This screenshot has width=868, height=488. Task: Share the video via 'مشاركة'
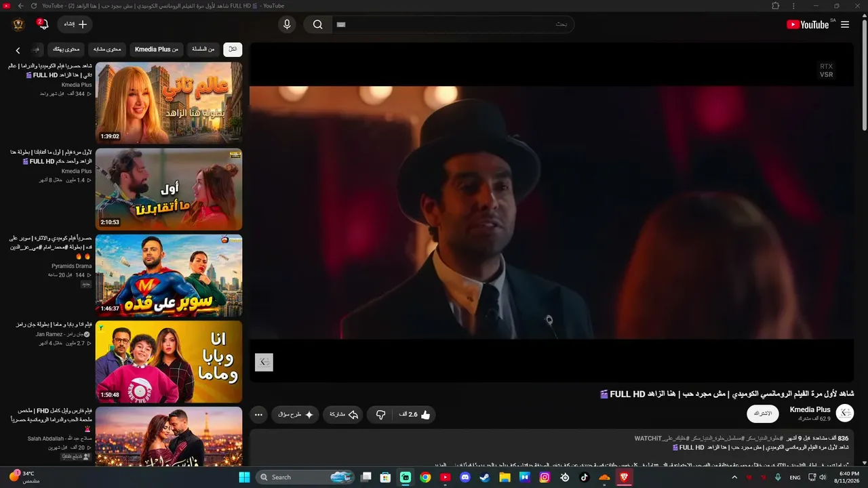click(344, 415)
